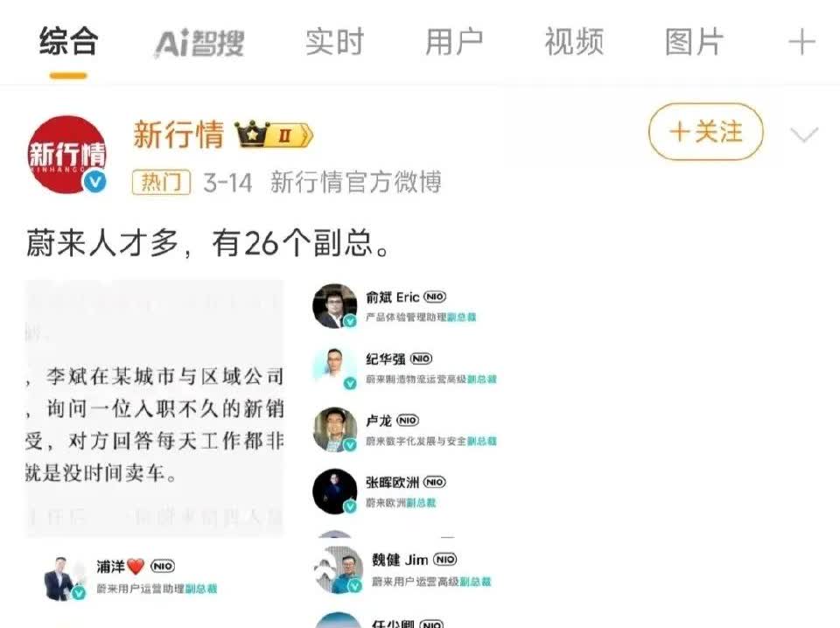The width and height of the screenshot is (840, 628).
Task: Tap 张晖欧洲's dark avatar
Action: coord(335,492)
